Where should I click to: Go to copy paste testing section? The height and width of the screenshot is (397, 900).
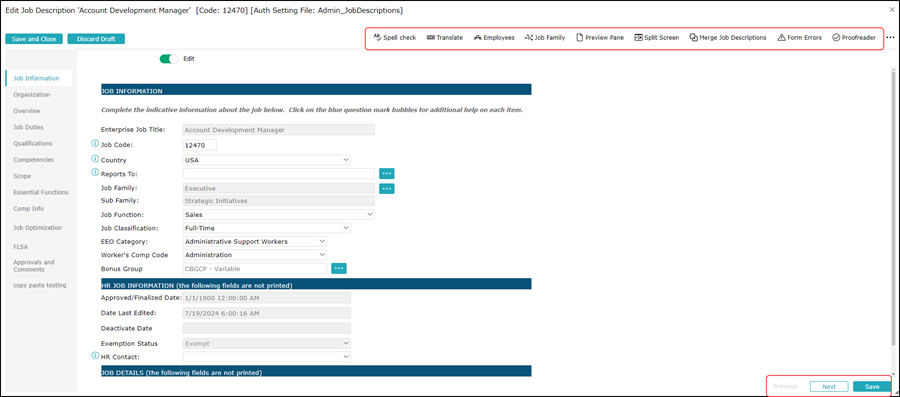(40, 285)
